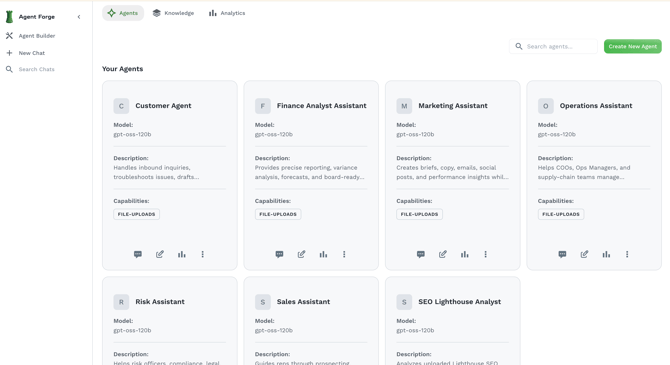Click the Customer Agent avatar letter C

coord(121,106)
